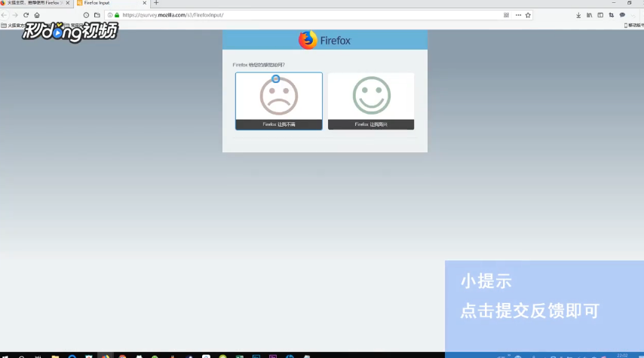Open the QR code icon in address bar
This screenshot has height=358, width=644.
point(507,15)
